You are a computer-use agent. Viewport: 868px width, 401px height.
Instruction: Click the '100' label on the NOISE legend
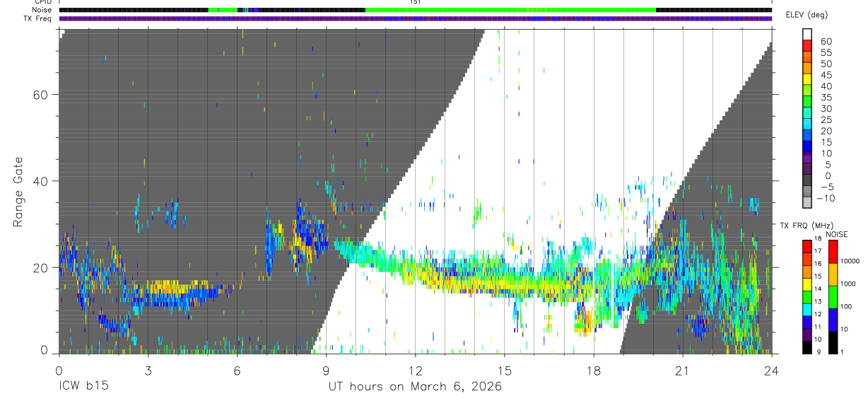point(845,306)
